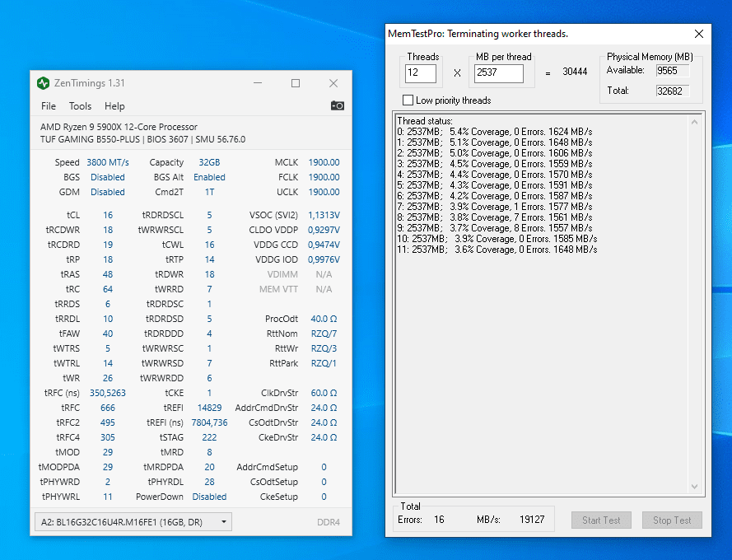Minimize the ZenTimings window
Image resolution: width=732 pixels, height=560 pixels.
click(258, 83)
